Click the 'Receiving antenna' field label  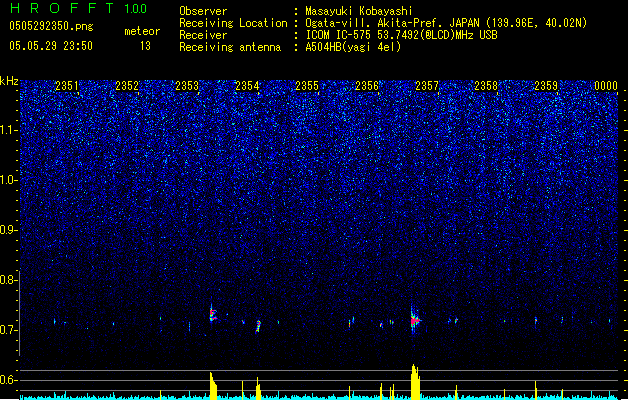click(230, 47)
